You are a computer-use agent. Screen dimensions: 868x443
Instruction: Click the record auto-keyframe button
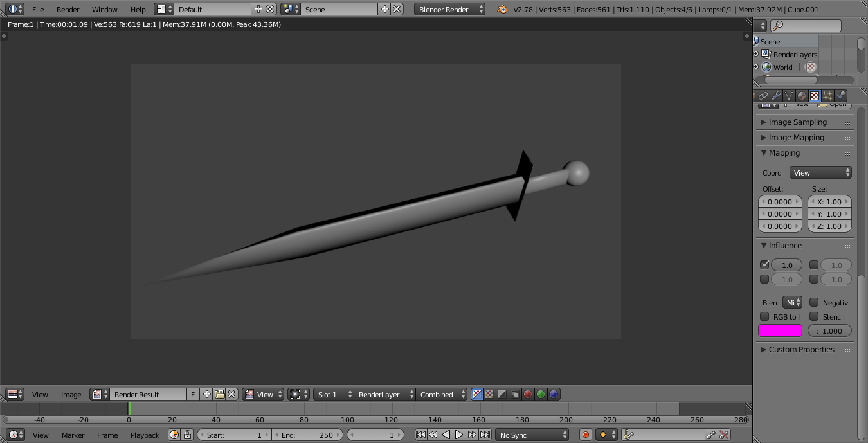tap(585, 435)
